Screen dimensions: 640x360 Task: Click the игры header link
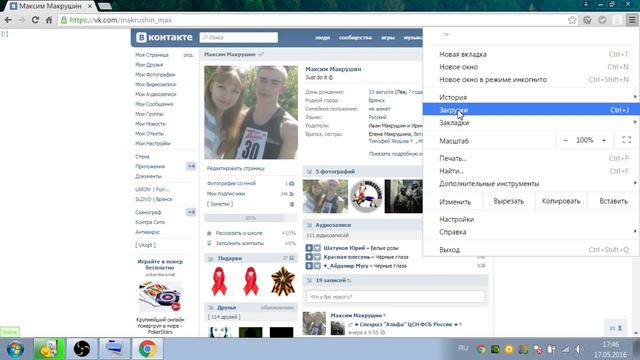pyautogui.click(x=388, y=37)
